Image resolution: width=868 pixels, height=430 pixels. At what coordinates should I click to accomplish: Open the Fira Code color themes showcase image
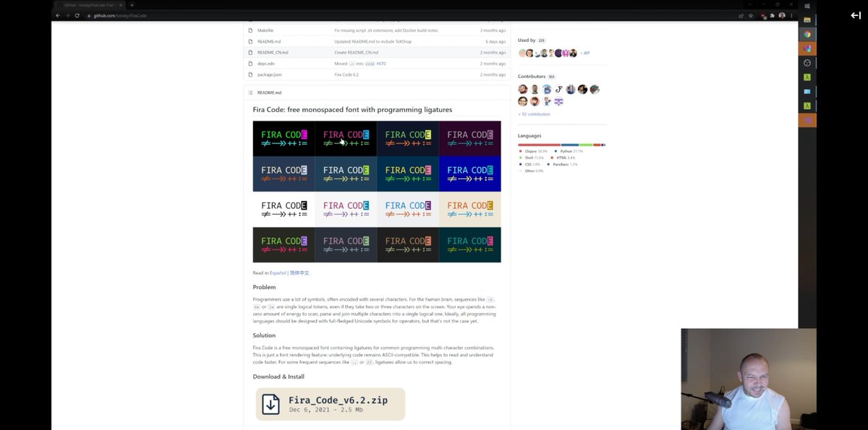[377, 192]
